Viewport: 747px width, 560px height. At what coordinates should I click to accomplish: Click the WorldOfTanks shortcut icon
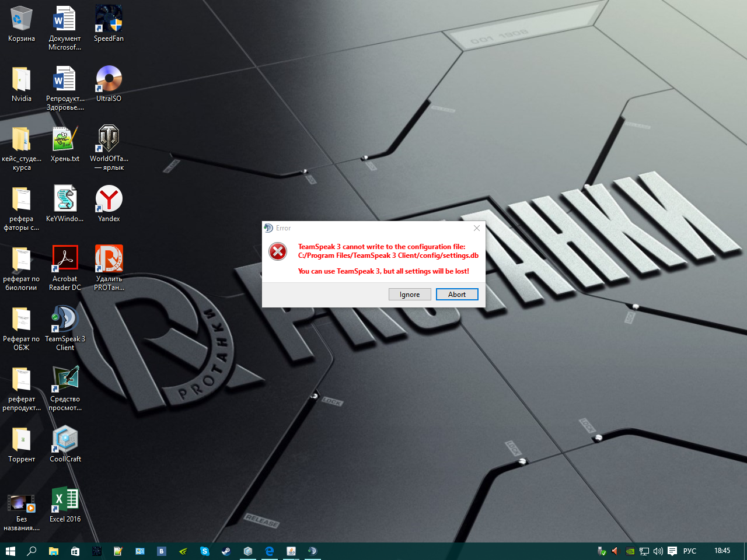click(109, 139)
